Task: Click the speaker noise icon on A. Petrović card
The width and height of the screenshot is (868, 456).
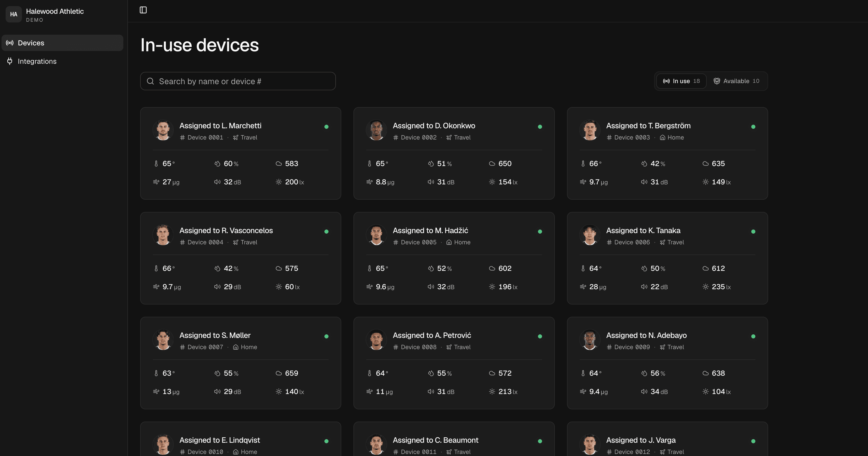Action: 431,391
